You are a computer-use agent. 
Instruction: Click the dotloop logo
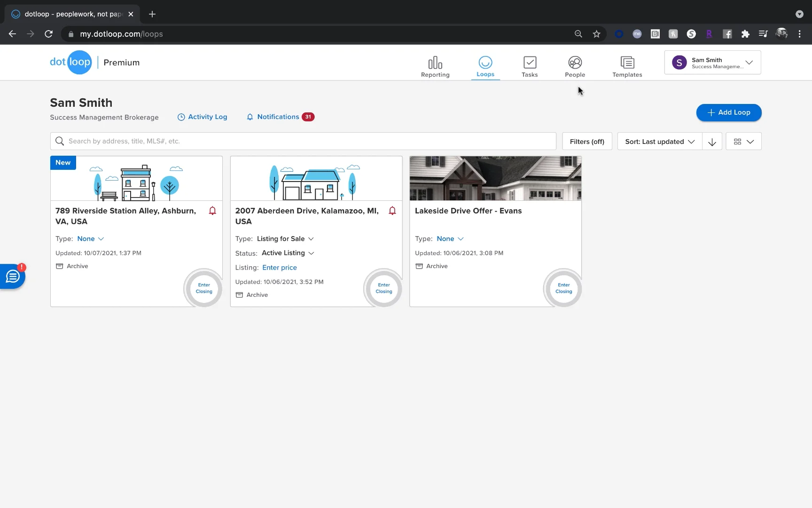71,62
